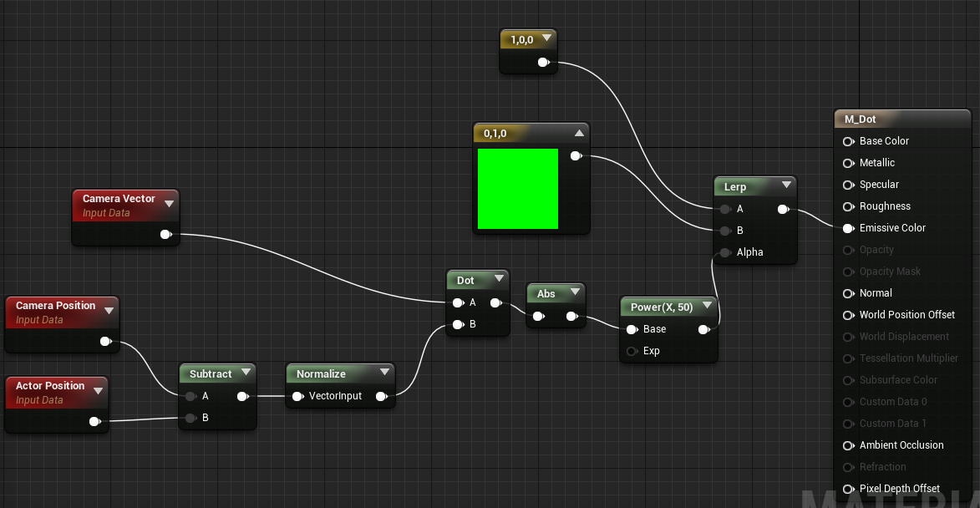Viewport: 980px width, 508px height.
Task: Click the Subtract node output pin
Action: point(243,396)
